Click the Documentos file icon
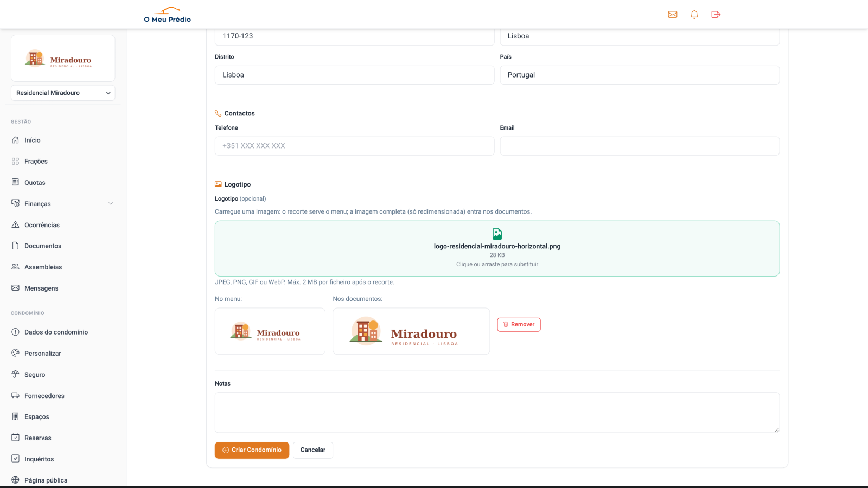 tap(15, 246)
